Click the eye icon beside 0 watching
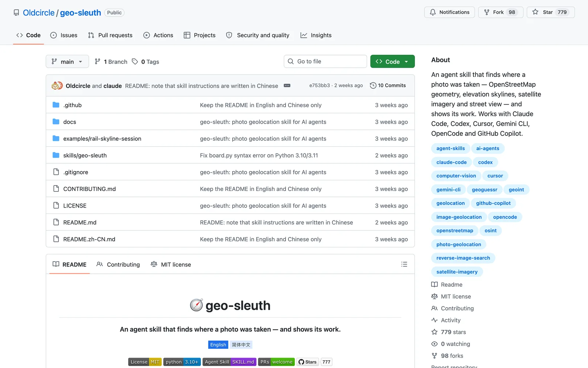The width and height of the screenshot is (588, 368). click(x=434, y=344)
